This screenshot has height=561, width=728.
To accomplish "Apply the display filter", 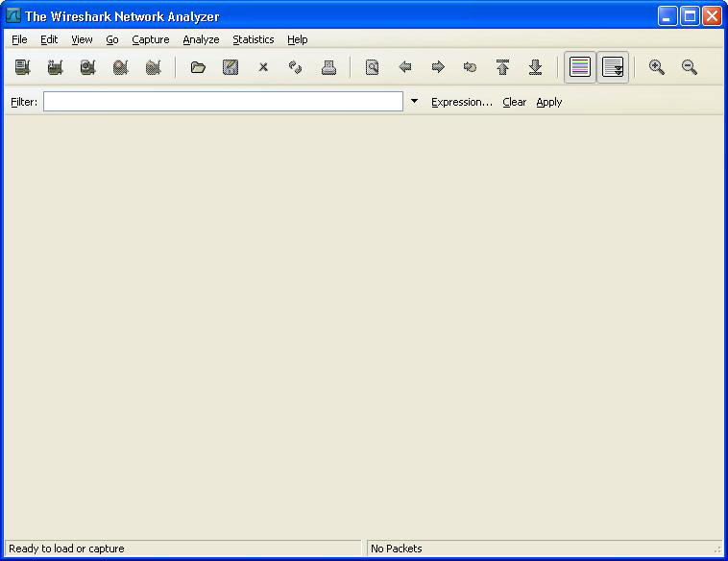I will (549, 102).
